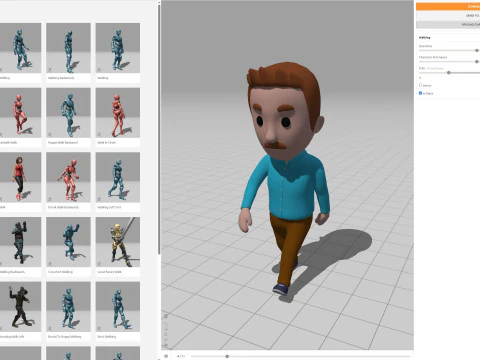
Task: Adjust the Character Arm-Space slider handle
Action: click(477, 62)
